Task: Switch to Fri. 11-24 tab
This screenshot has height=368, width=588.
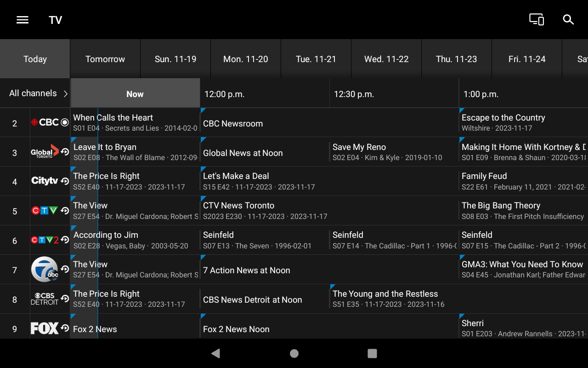Action: pyautogui.click(x=527, y=59)
